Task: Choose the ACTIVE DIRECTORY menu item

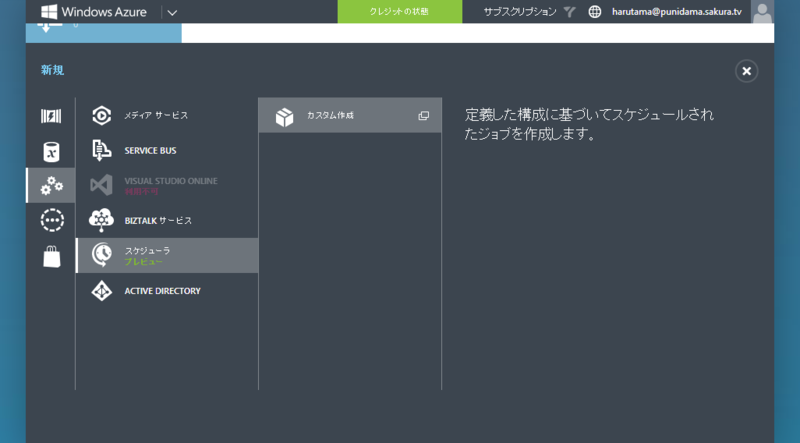Action: click(167, 291)
